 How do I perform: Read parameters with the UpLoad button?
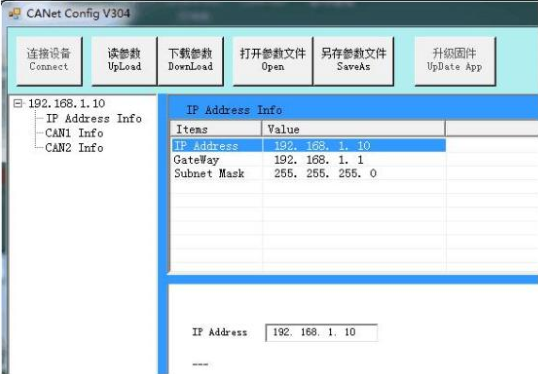[x=124, y=60]
